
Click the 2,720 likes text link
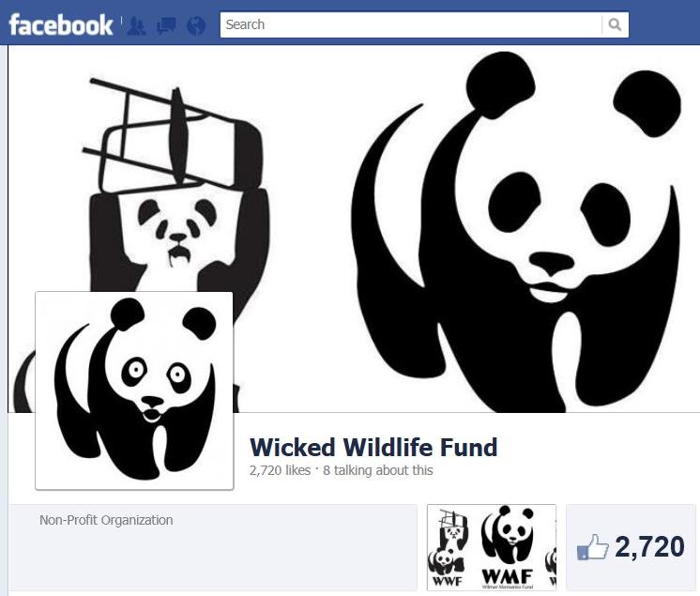click(280, 470)
